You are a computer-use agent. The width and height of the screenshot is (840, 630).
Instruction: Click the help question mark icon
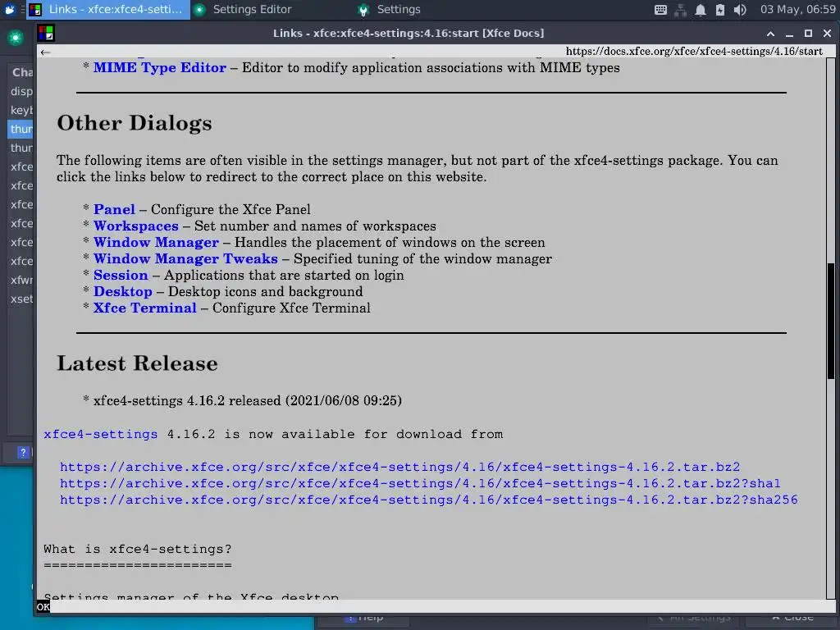pyautogui.click(x=22, y=452)
